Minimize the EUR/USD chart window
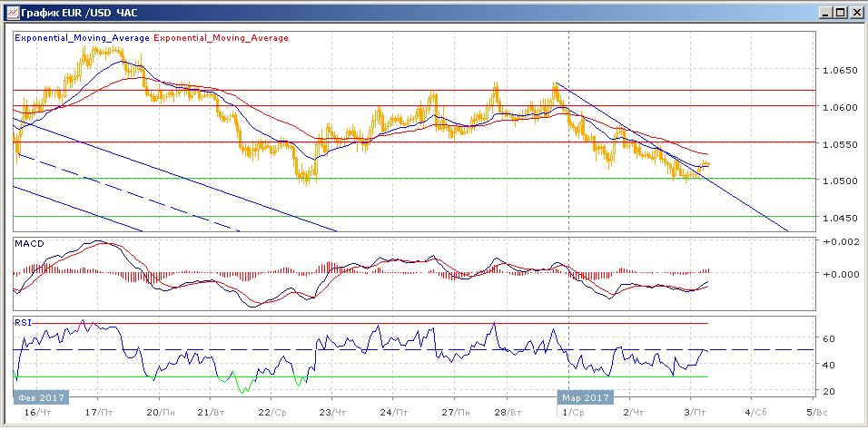Image resolution: width=868 pixels, height=430 pixels. (x=824, y=12)
